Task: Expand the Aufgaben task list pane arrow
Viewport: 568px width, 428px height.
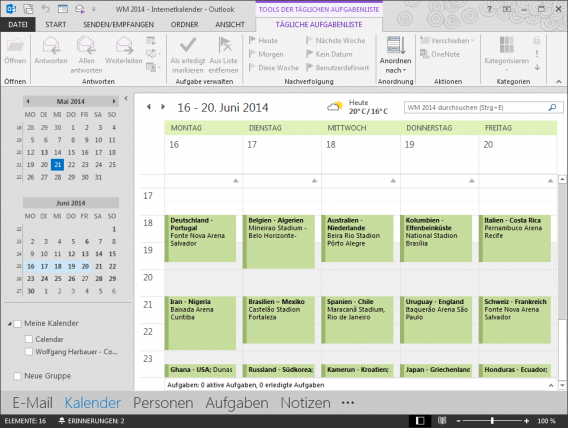Action: pyautogui.click(x=551, y=385)
